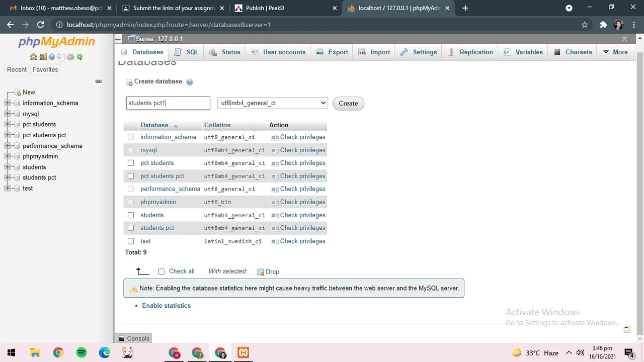
Task: Sort by the Collation column header
Action: [217, 125]
